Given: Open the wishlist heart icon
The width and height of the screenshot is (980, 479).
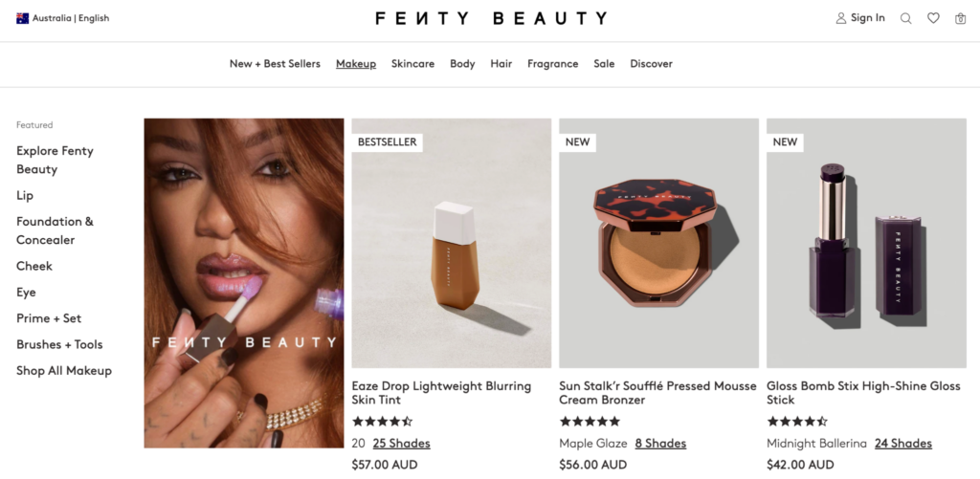Looking at the screenshot, I should click(933, 18).
